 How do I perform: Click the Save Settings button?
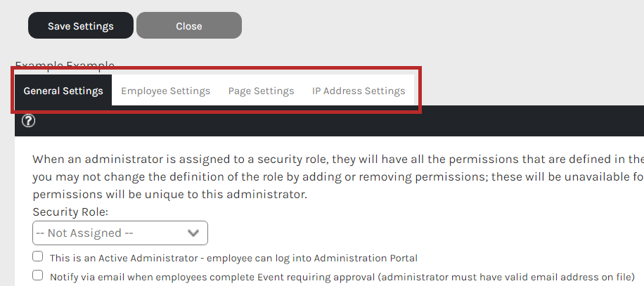pos(80,25)
